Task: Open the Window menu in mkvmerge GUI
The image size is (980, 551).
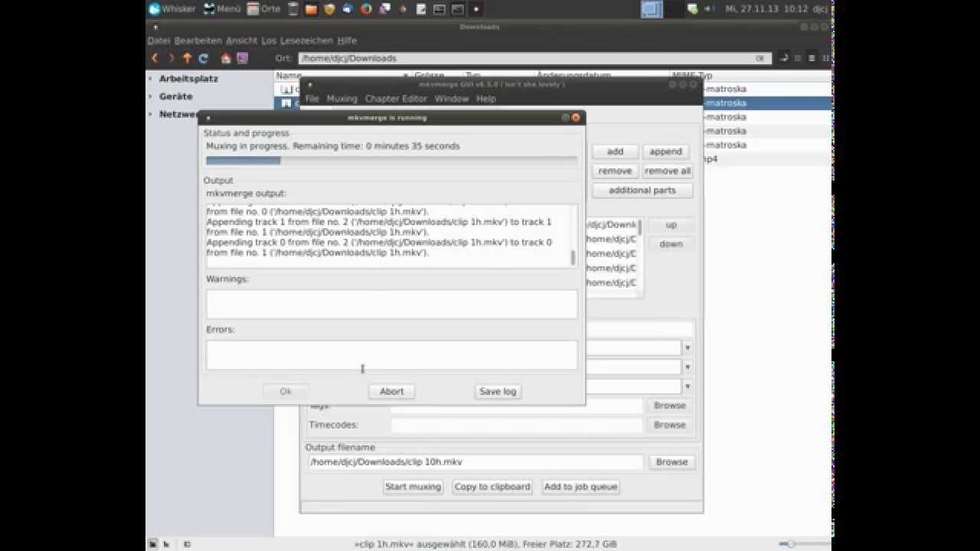Action: 452,99
